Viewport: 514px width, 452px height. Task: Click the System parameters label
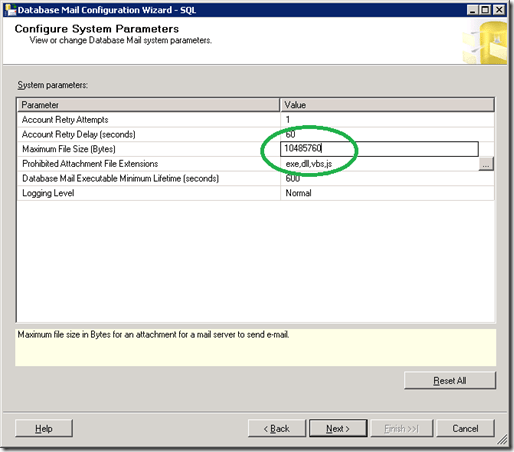pos(53,85)
